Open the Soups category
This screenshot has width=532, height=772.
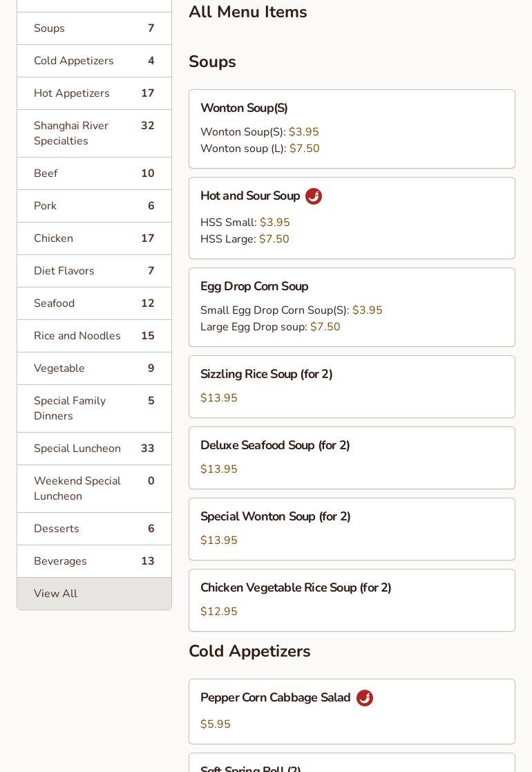point(94,28)
